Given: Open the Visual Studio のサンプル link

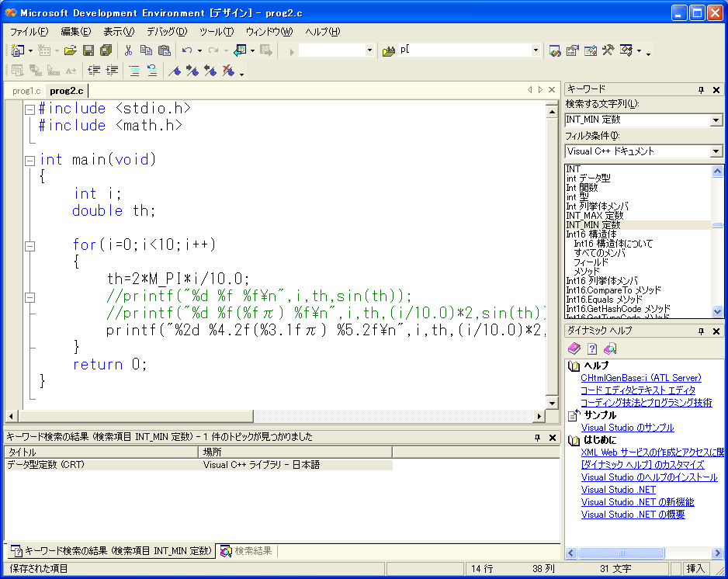Looking at the screenshot, I should pos(627,428).
